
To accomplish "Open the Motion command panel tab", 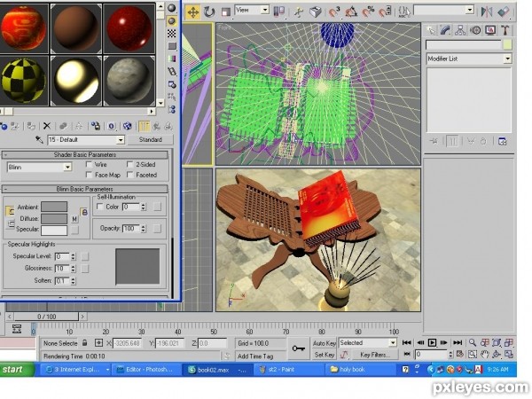I will coord(475,30).
